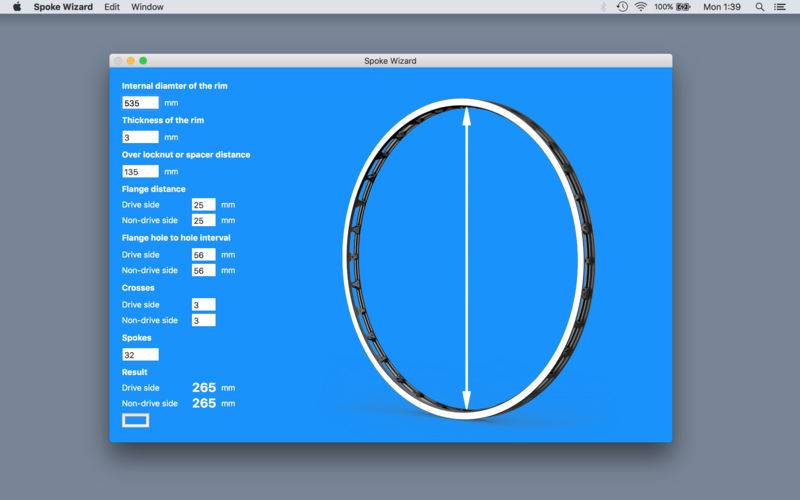This screenshot has width=800, height=500.
Task: Click the 'Internal diamter of the rim' label
Action: (x=174, y=86)
